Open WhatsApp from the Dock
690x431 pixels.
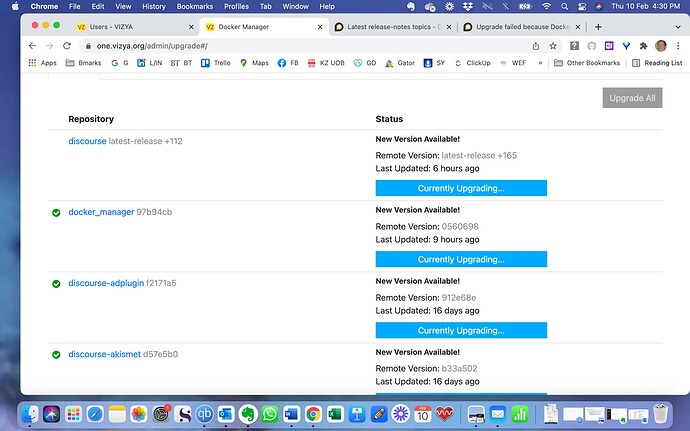pos(270,414)
